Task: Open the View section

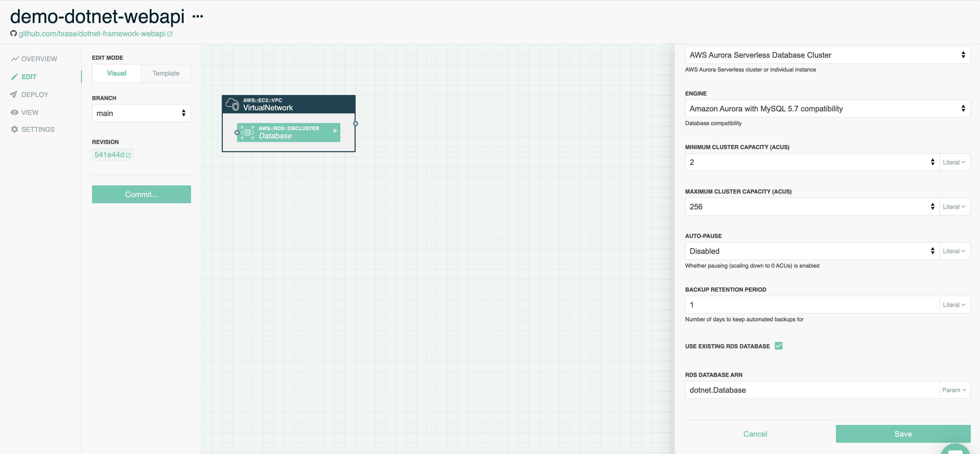Action: point(25,113)
